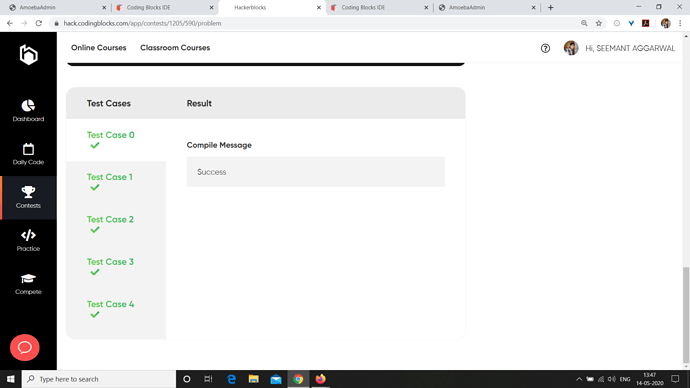Image resolution: width=690 pixels, height=388 pixels.
Task: Open the taskbar clock and date
Action: click(x=650, y=379)
